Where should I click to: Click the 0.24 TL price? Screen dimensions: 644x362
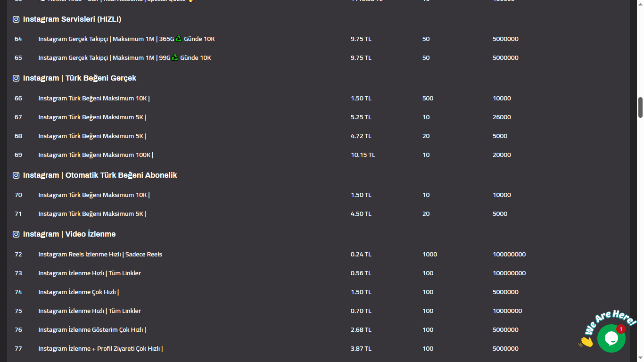pyautogui.click(x=361, y=255)
